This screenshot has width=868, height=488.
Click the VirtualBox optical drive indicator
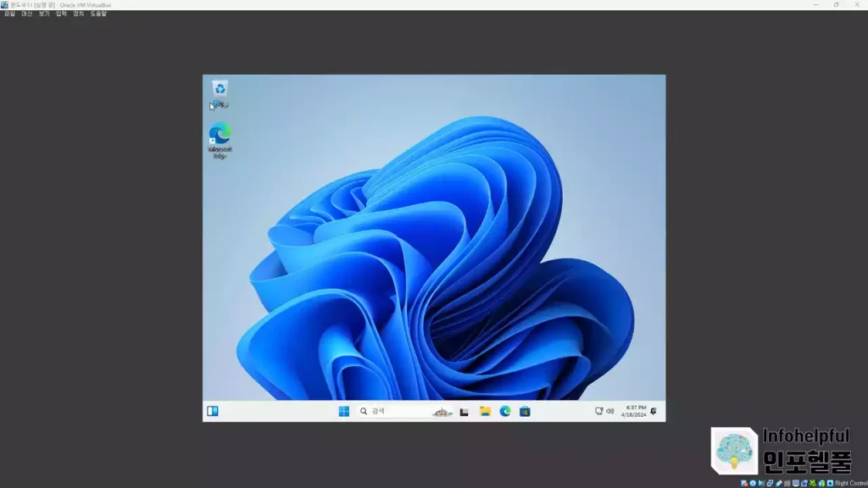753,484
